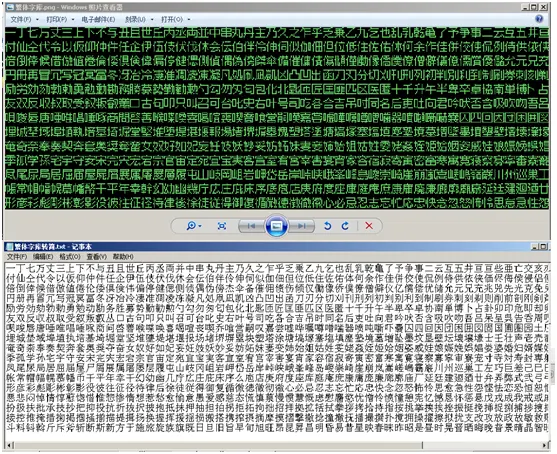Expand the 打印(P) dropdown menu
Image resolution: width=557 pixels, height=454 pixels.
tap(60, 19)
